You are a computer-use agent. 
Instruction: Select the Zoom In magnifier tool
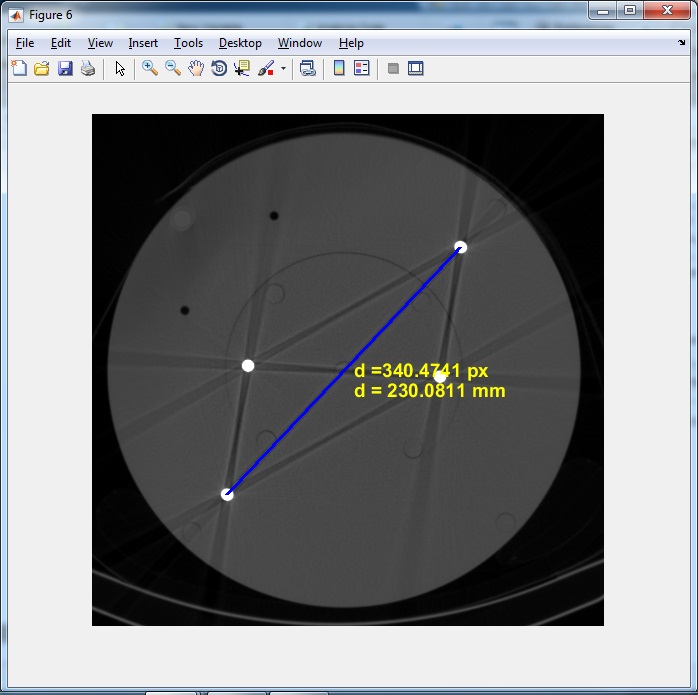pos(150,69)
